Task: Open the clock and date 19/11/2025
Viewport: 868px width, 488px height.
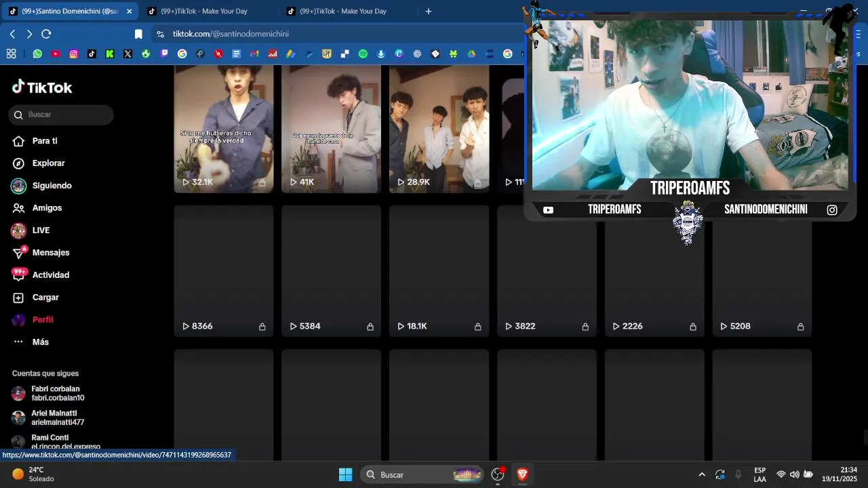Action: click(x=840, y=474)
